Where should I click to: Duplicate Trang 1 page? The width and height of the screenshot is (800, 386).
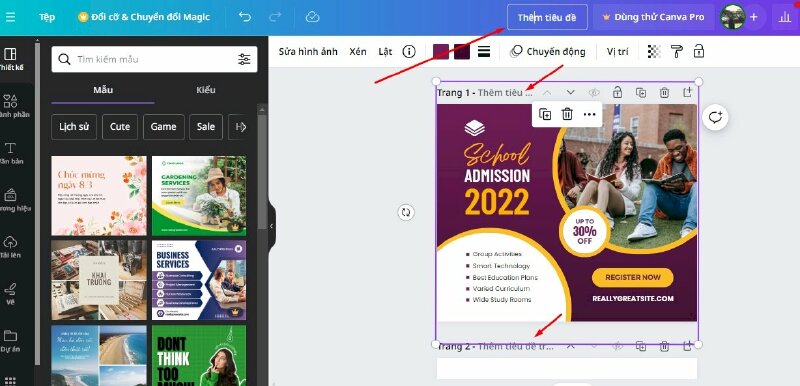641,93
